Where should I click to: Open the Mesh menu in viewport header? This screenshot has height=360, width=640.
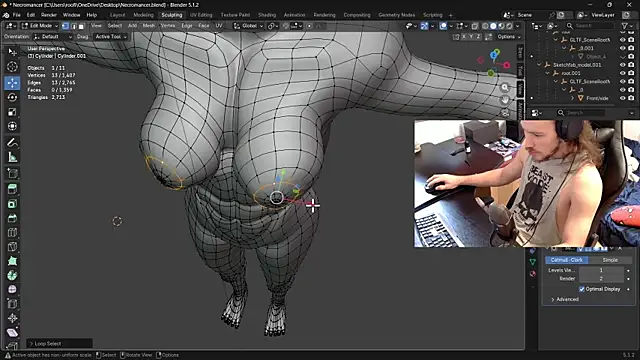[149, 26]
